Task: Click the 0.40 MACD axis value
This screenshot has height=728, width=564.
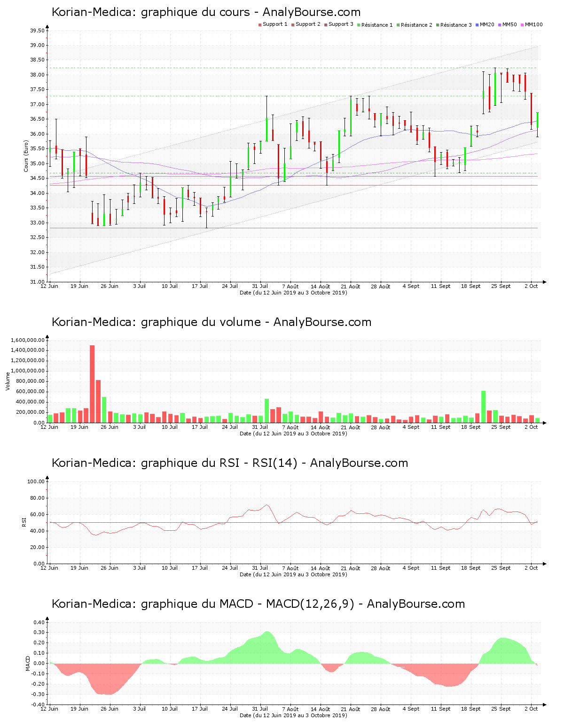Action: (39, 622)
